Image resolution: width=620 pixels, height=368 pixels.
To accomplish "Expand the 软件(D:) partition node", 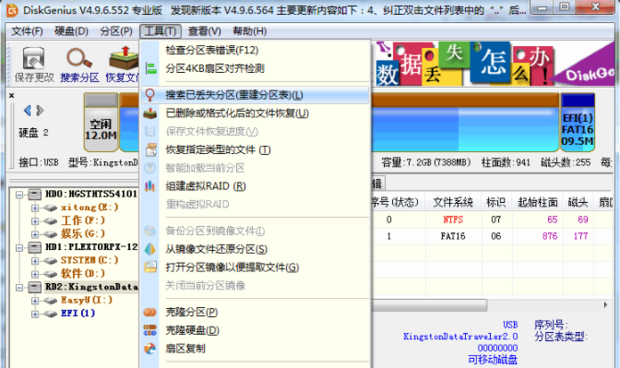I will 35,274.
